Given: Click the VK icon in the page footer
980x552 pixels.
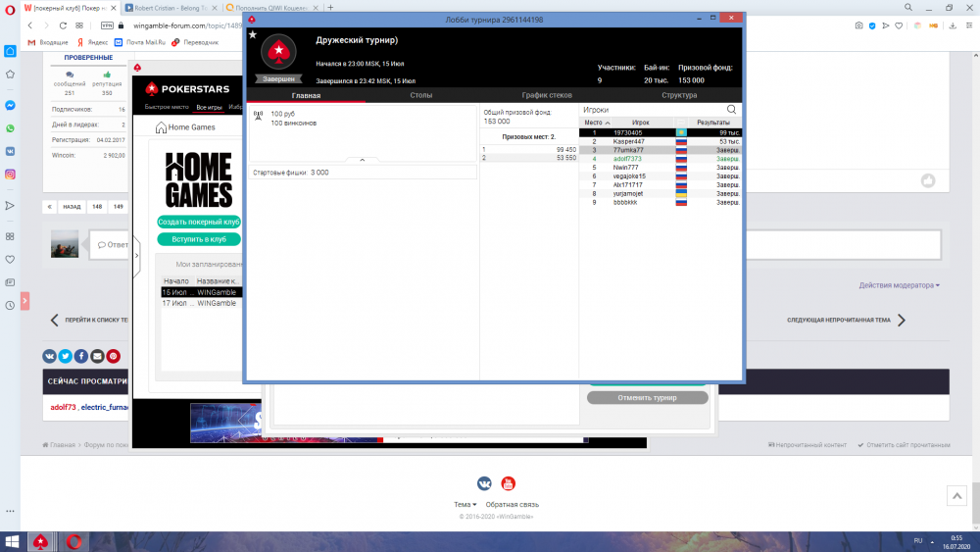Looking at the screenshot, I should 484,483.
